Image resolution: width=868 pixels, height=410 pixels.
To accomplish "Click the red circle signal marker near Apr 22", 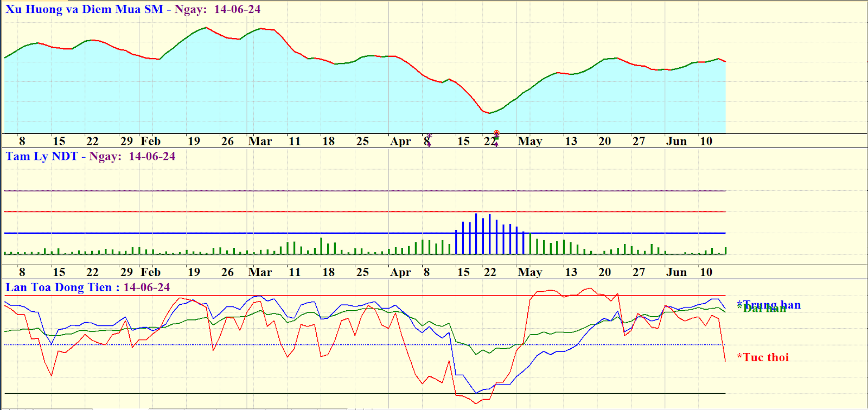I will [x=496, y=133].
